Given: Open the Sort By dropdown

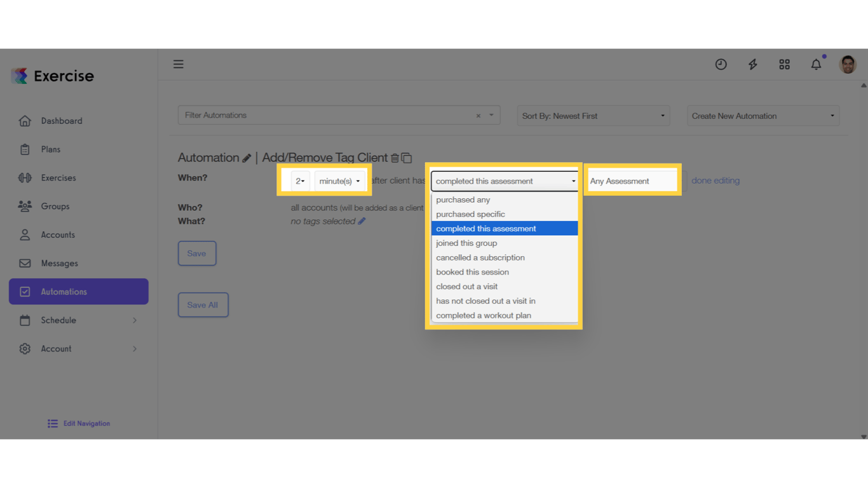Looking at the screenshot, I should click(x=592, y=115).
